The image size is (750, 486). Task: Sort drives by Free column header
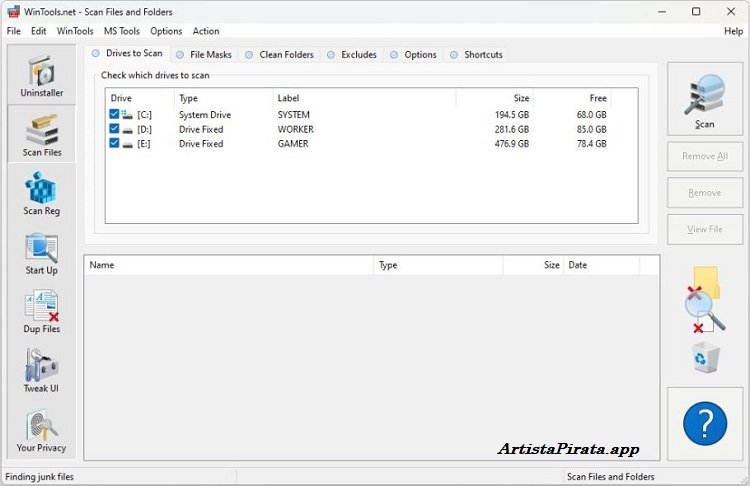[x=572, y=98]
